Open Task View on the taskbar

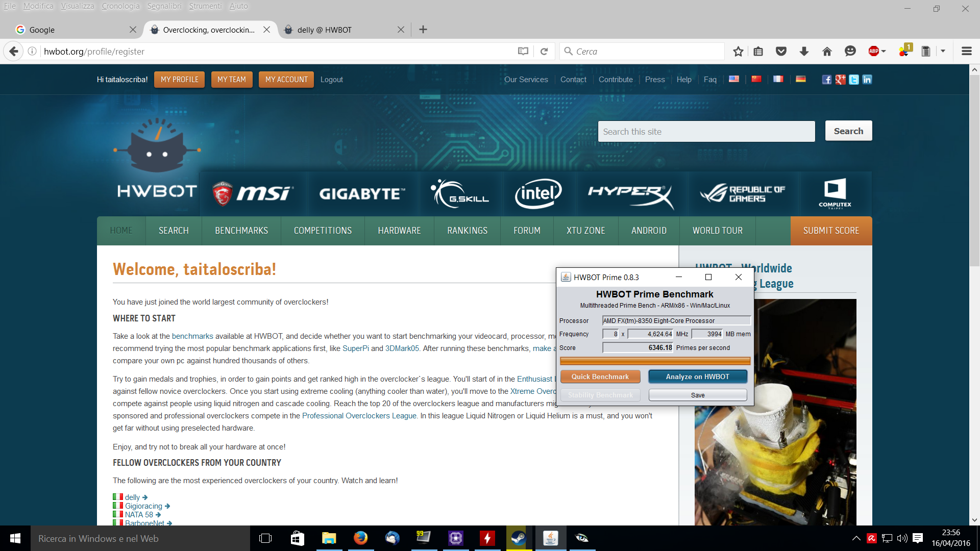click(x=265, y=538)
